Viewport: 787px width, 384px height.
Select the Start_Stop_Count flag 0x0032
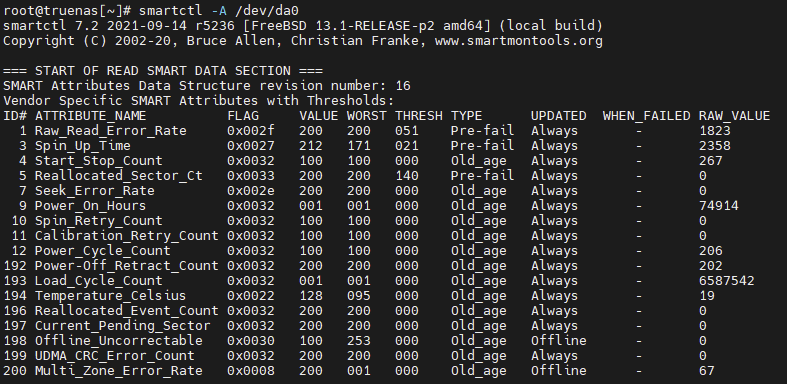251,161
